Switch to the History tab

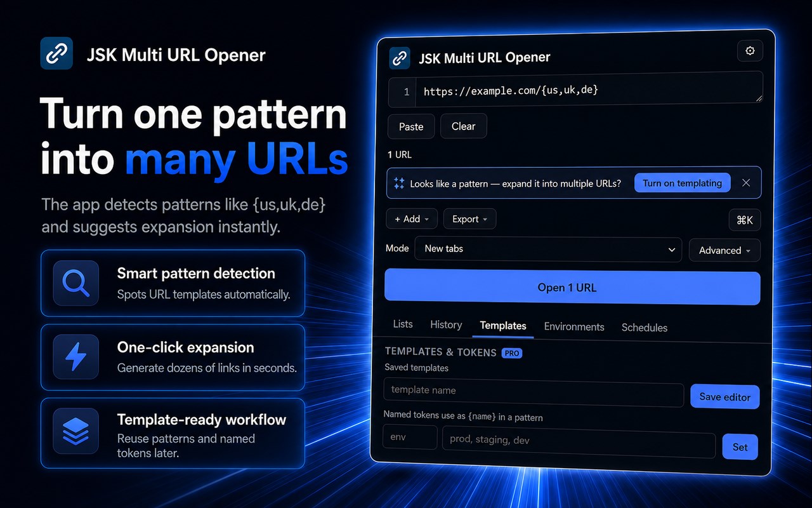tap(446, 325)
